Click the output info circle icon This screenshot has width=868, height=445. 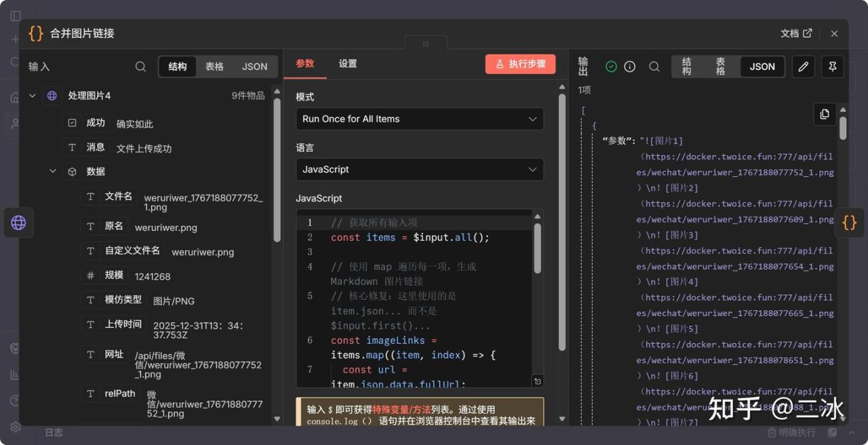(630, 66)
